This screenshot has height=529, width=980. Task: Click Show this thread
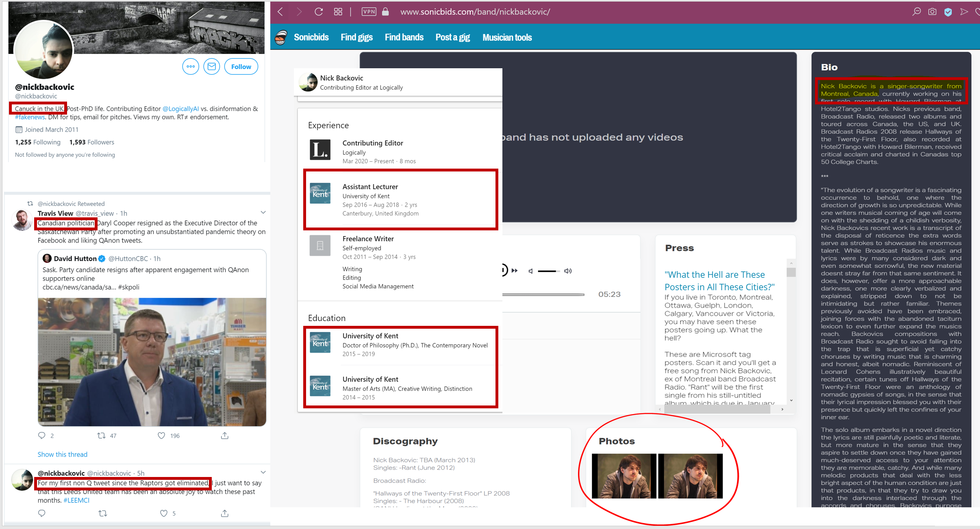click(63, 454)
